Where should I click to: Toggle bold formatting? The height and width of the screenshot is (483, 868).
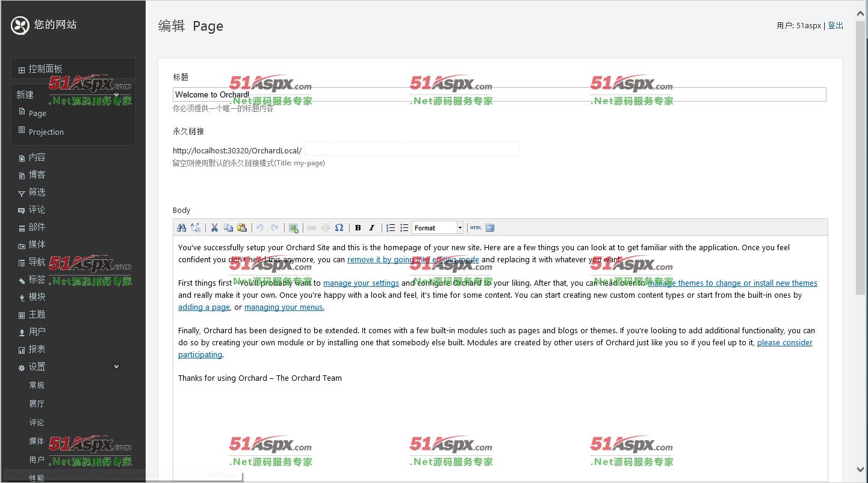pyautogui.click(x=358, y=228)
